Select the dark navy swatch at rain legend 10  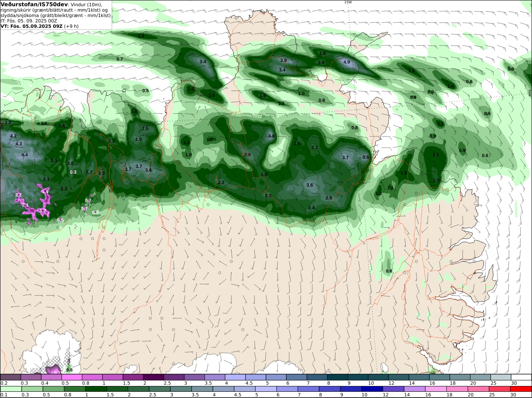tap(372, 389)
